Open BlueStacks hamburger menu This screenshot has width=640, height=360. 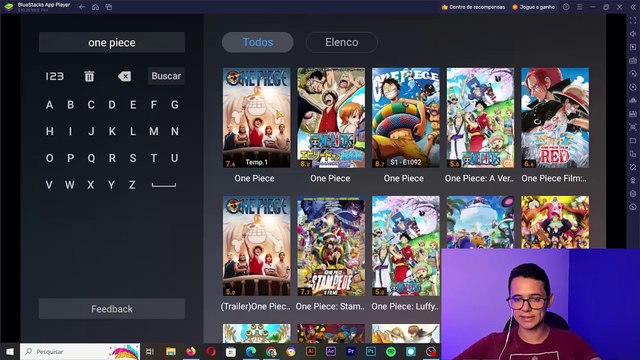pyautogui.click(x=579, y=7)
